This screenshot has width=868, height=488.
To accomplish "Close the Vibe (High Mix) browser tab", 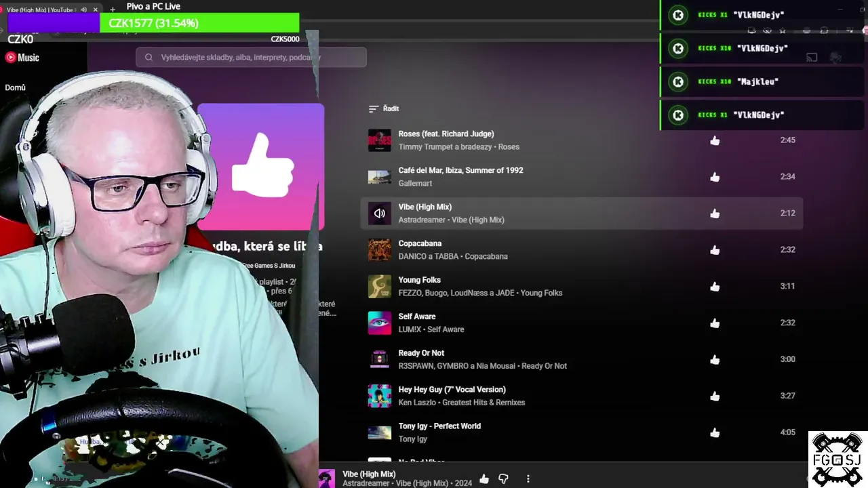I will point(96,9).
